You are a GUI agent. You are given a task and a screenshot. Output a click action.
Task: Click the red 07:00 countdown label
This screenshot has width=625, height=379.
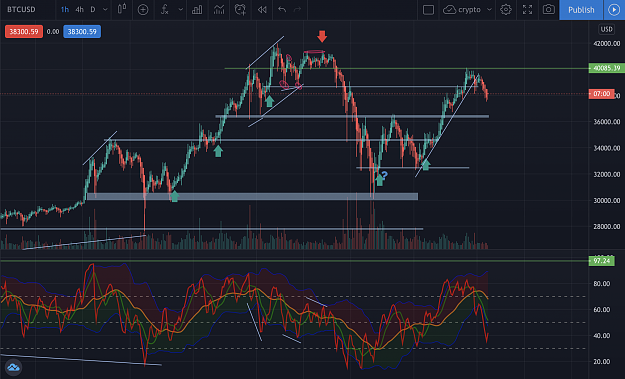[601, 94]
